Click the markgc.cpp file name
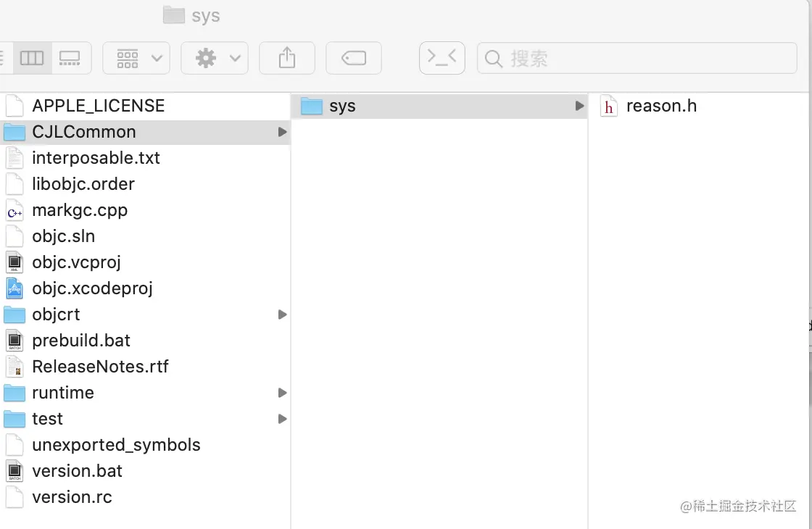This screenshot has width=812, height=529. pyautogui.click(x=80, y=211)
